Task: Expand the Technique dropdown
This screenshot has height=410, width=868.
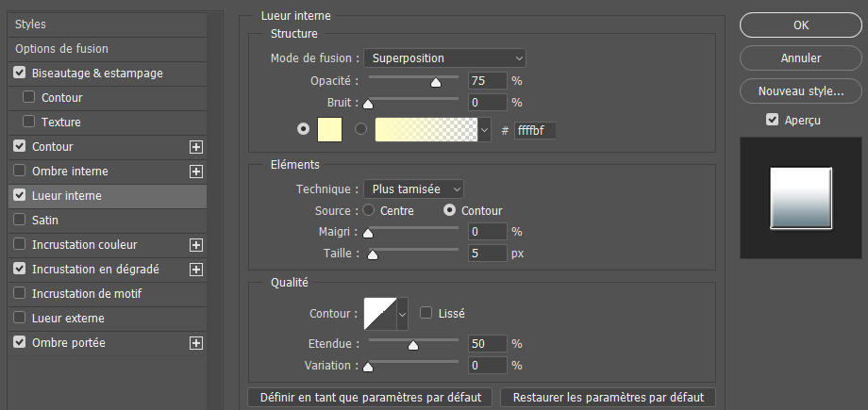Action: pyautogui.click(x=414, y=189)
